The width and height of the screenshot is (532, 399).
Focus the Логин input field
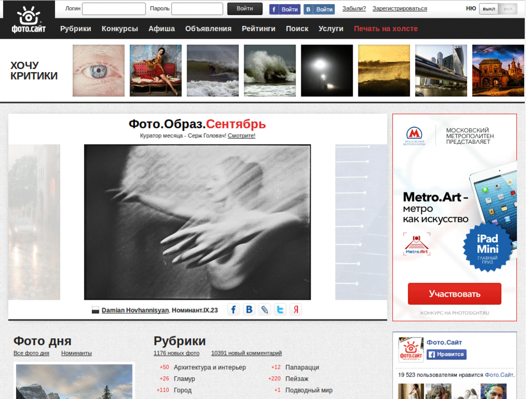pos(114,9)
